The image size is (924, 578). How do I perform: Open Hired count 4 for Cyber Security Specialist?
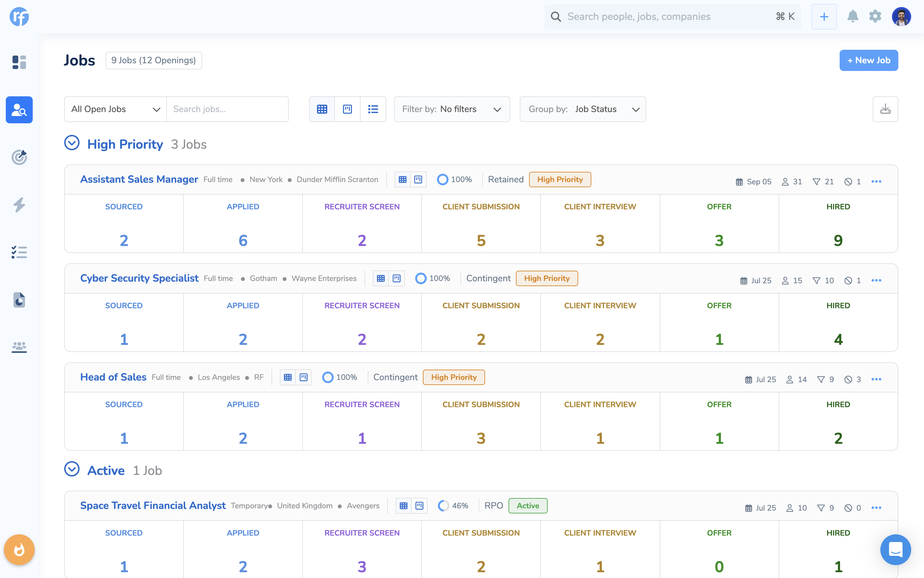point(838,340)
